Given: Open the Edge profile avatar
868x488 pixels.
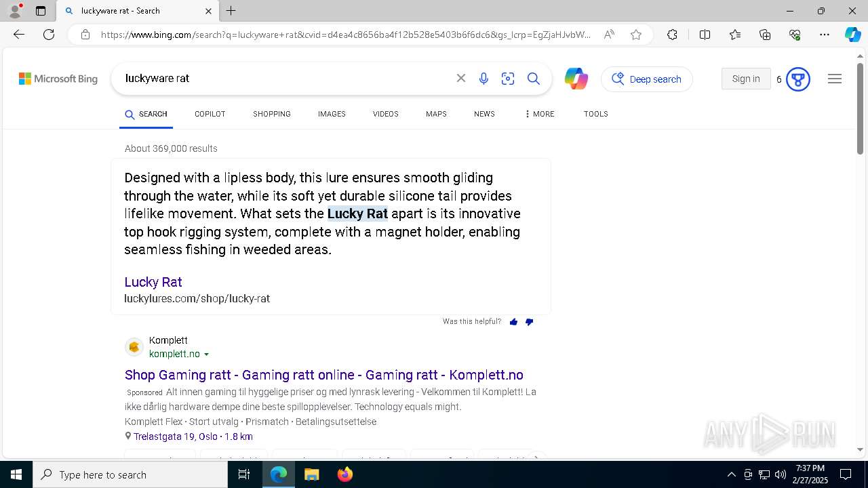Looking at the screenshot, I should coord(15,11).
